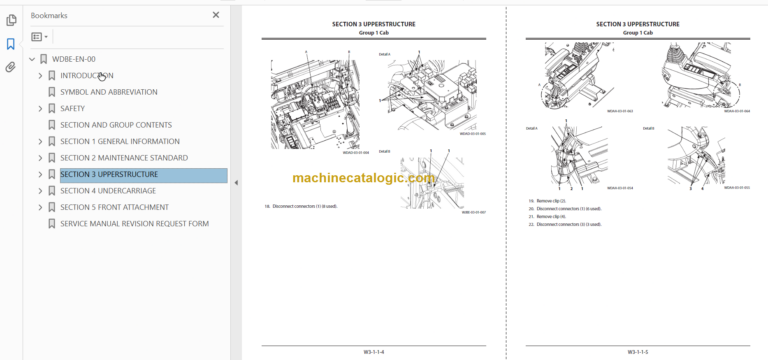Click the bookmark icon beside WDBE-EN-00
This screenshot has width=768, height=360.
(43, 59)
